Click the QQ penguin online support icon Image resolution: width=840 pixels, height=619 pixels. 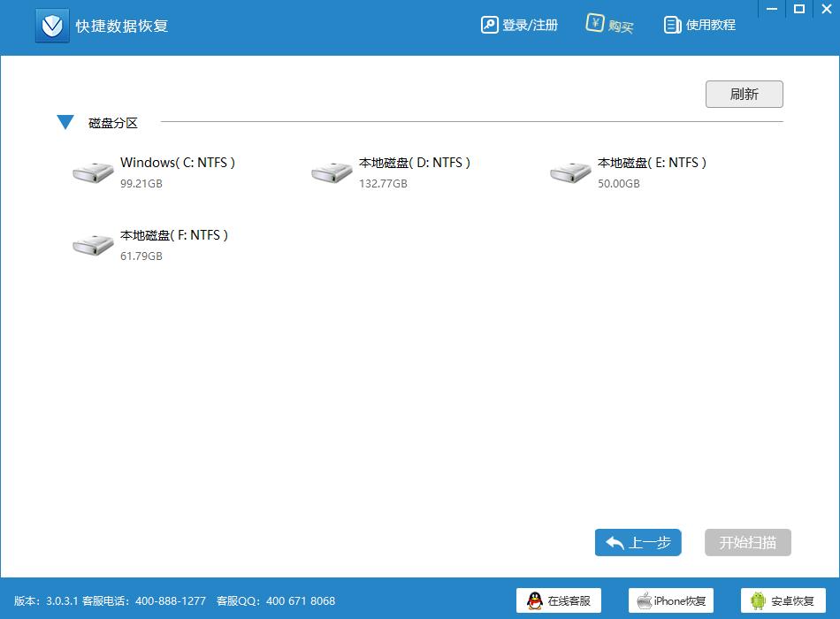coord(534,600)
